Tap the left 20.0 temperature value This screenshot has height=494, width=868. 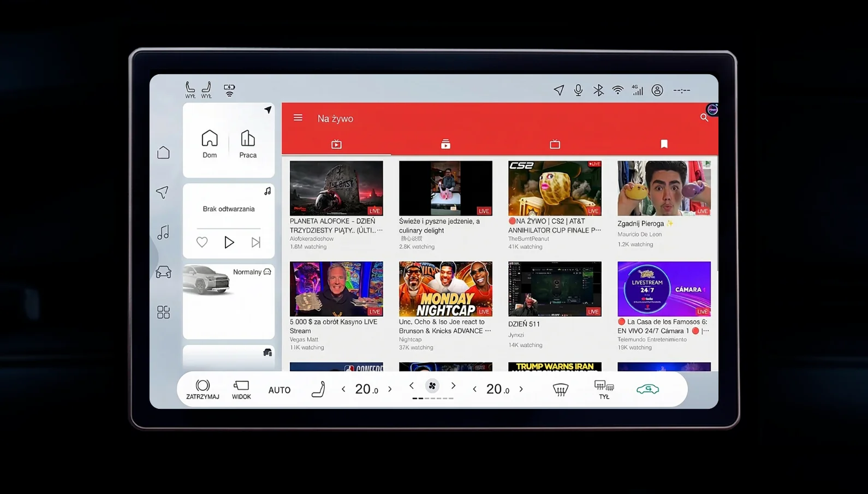367,389
